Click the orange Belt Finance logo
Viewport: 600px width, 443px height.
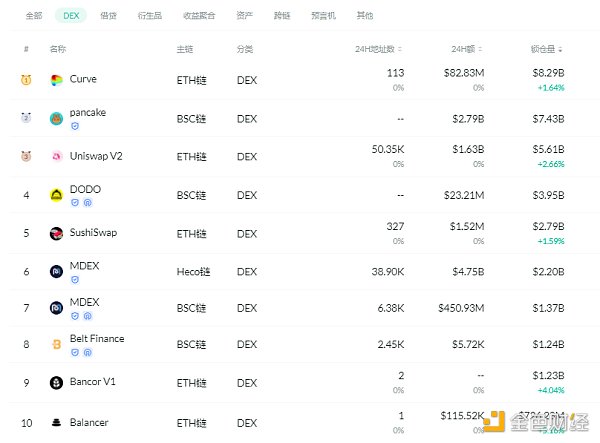(56, 345)
